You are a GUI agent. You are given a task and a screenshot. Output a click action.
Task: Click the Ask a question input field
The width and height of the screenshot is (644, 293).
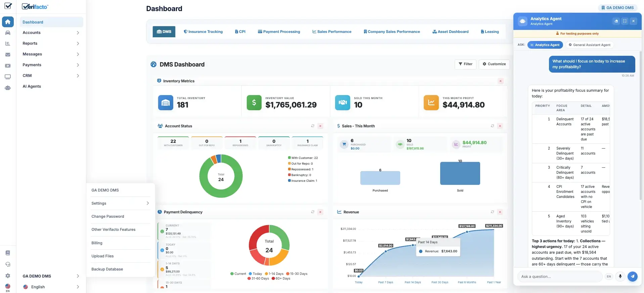(x=560, y=277)
